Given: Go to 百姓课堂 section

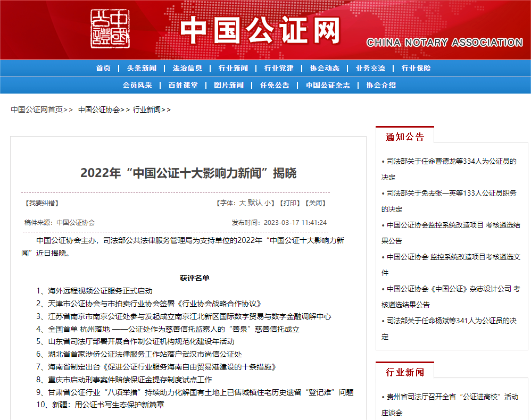Looking at the screenshot, I should 183,85.
